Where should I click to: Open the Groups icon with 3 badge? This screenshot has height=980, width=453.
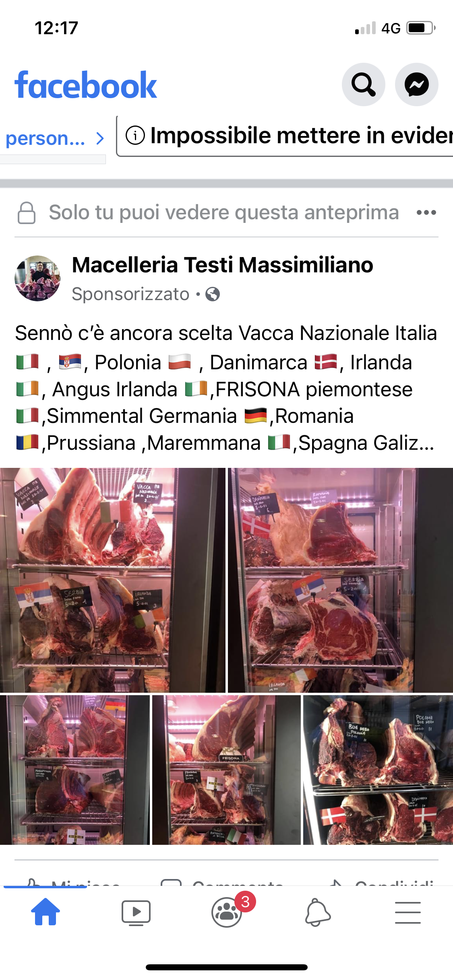(x=227, y=912)
